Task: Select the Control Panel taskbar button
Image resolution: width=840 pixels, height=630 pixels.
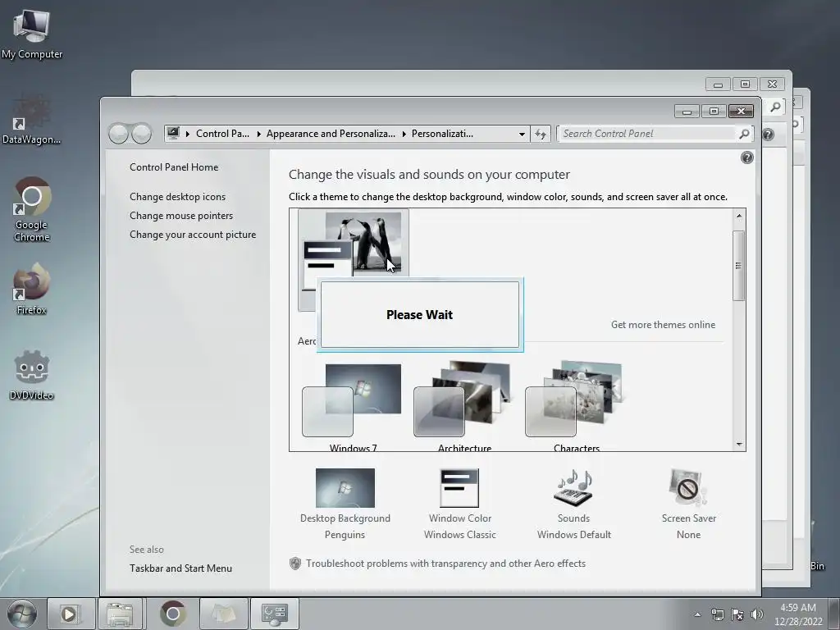Action: [274, 614]
